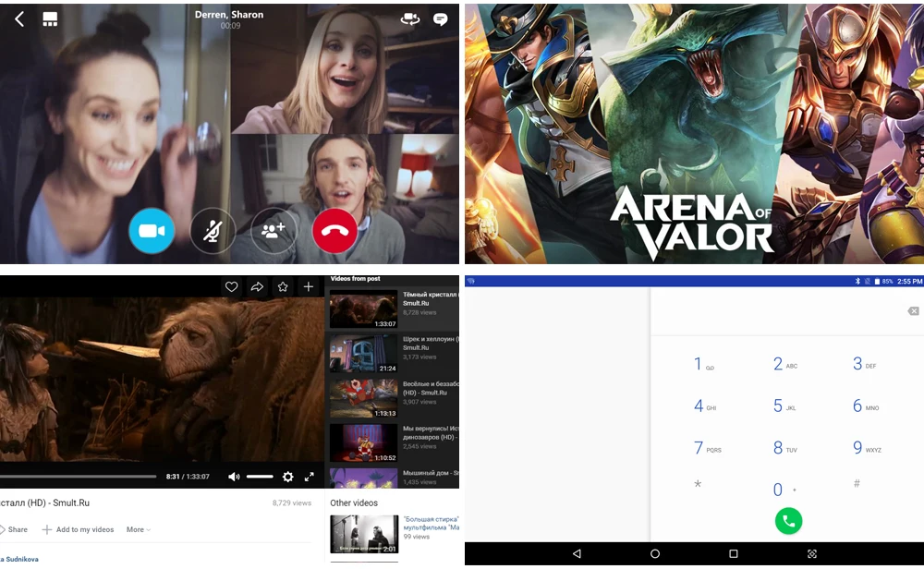Dial the digit 4 GHI on the keypad

705,406
